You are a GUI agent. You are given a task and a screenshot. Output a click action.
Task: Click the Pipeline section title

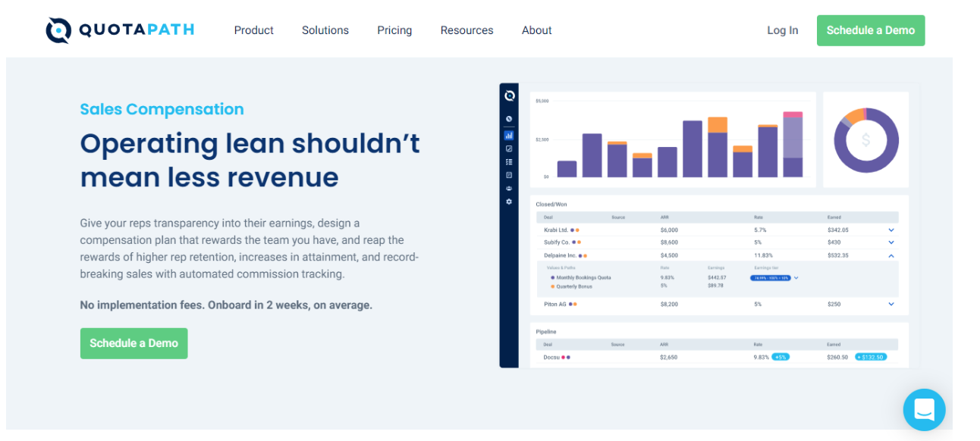546,332
